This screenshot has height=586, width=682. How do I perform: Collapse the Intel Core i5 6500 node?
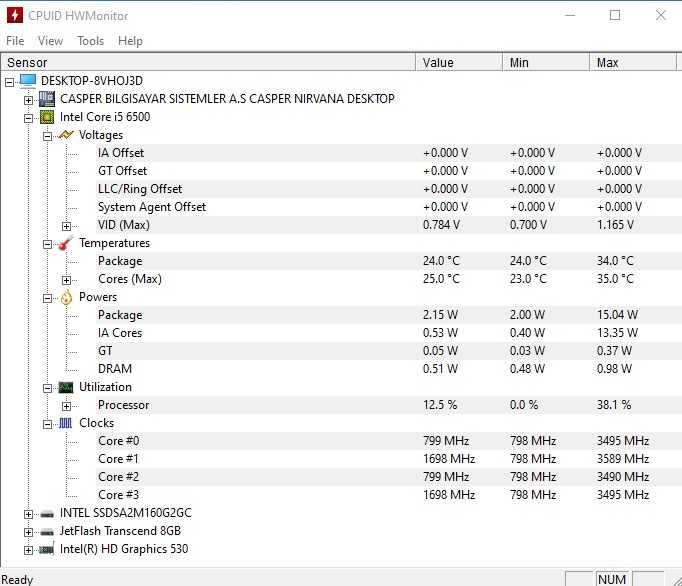tap(28, 118)
